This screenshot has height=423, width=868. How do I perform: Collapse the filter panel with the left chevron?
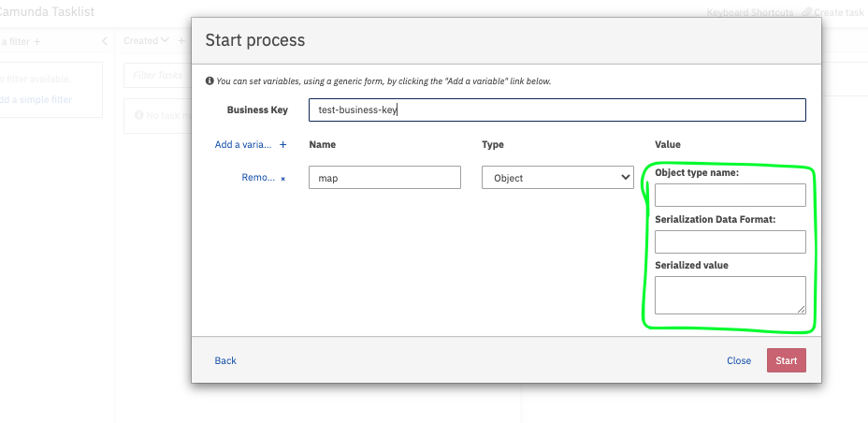[x=105, y=41]
